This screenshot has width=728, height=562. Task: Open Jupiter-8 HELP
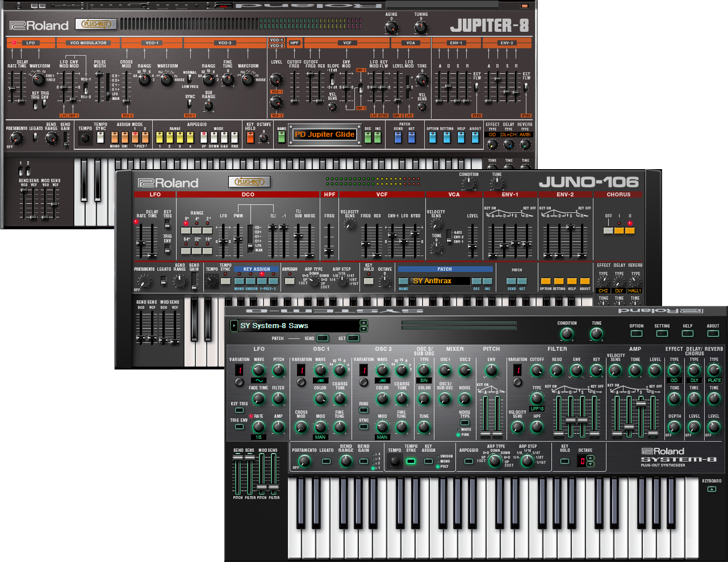click(x=461, y=137)
